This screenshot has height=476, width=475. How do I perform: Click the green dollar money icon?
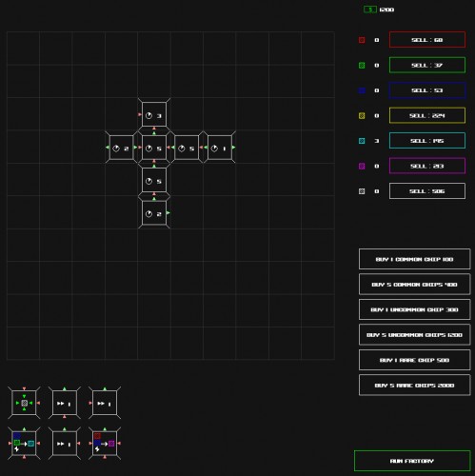pyautogui.click(x=370, y=10)
